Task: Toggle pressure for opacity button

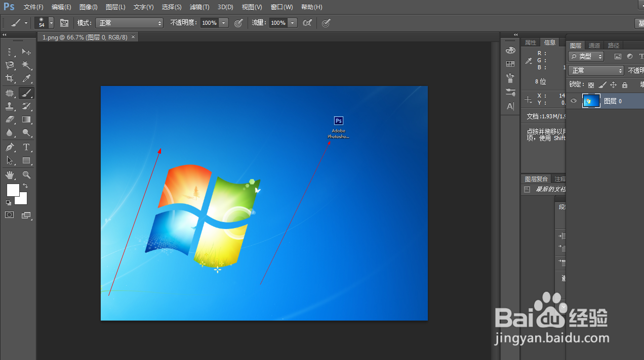Action: pyautogui.click(x=238, y=23)
